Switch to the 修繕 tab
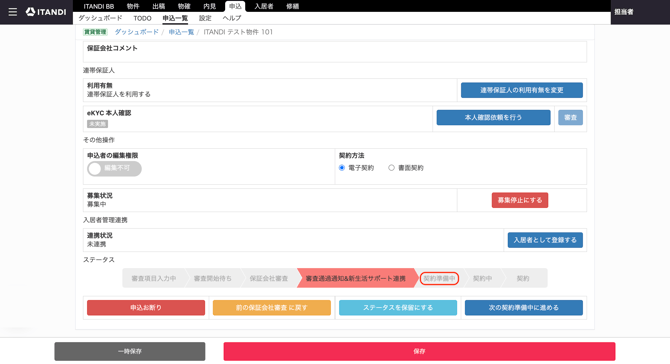The image size is (670, 364). [293, 6]
